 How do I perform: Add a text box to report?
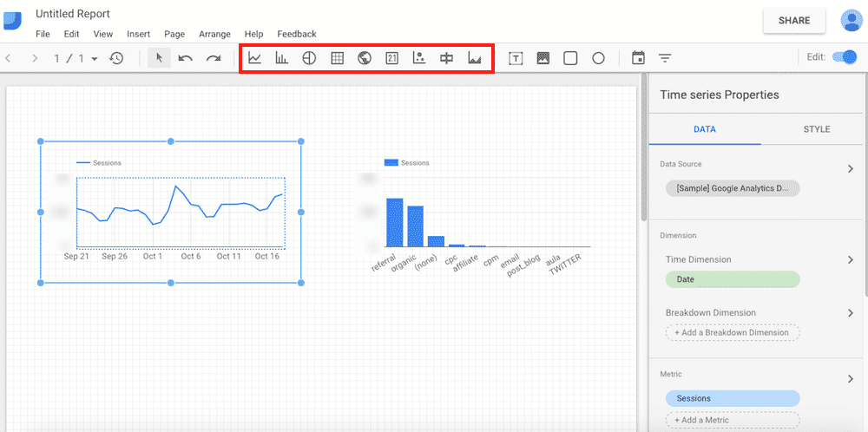pyautogui.click(x=516, y=58)
